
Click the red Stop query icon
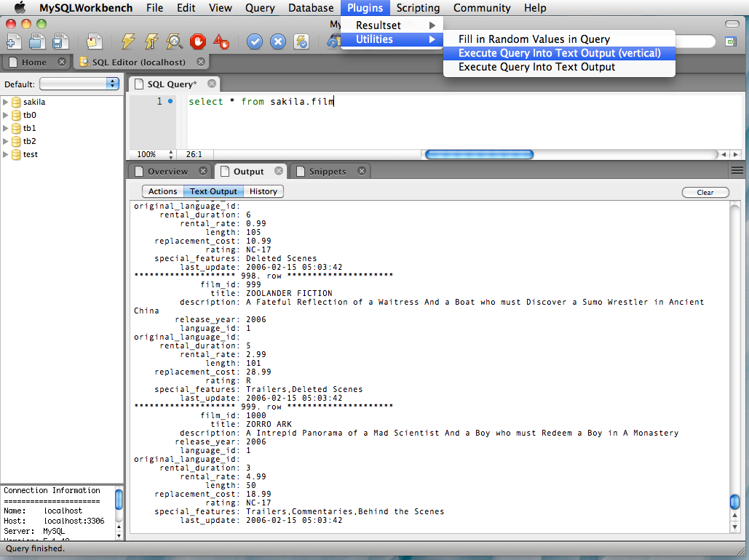point(198,41)
